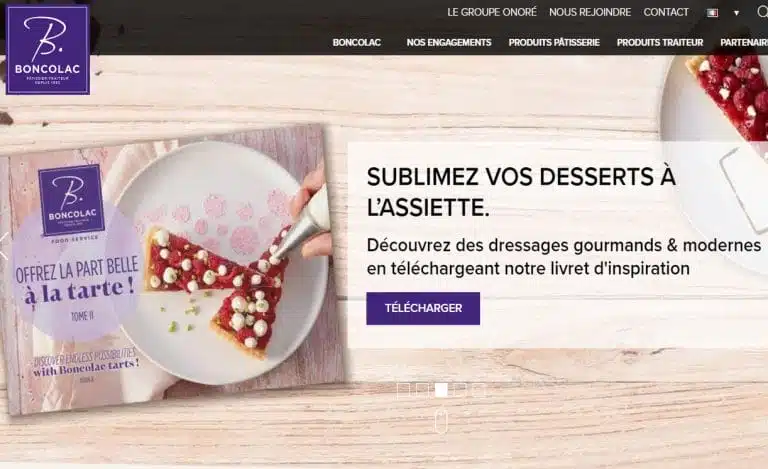Open the PARTENAIRE menu item

point(744,43)
